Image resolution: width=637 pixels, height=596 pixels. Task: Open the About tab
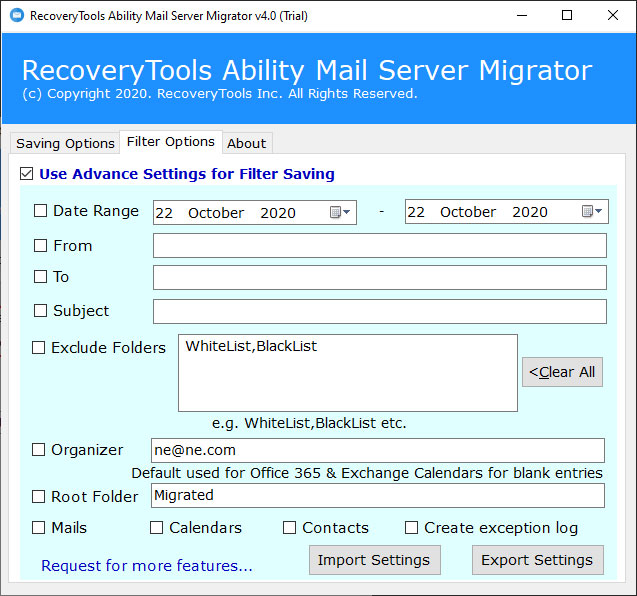(x=247, y=143)
